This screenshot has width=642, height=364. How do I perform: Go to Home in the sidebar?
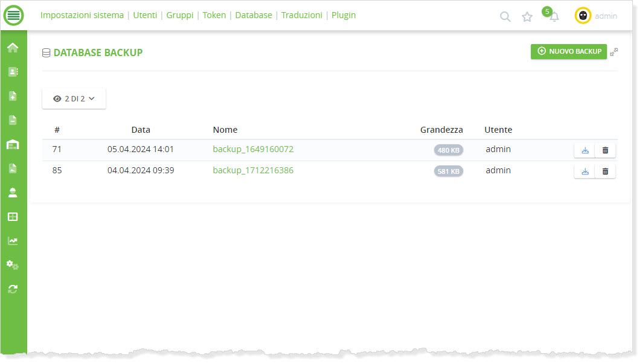click(x=13, y=48)
